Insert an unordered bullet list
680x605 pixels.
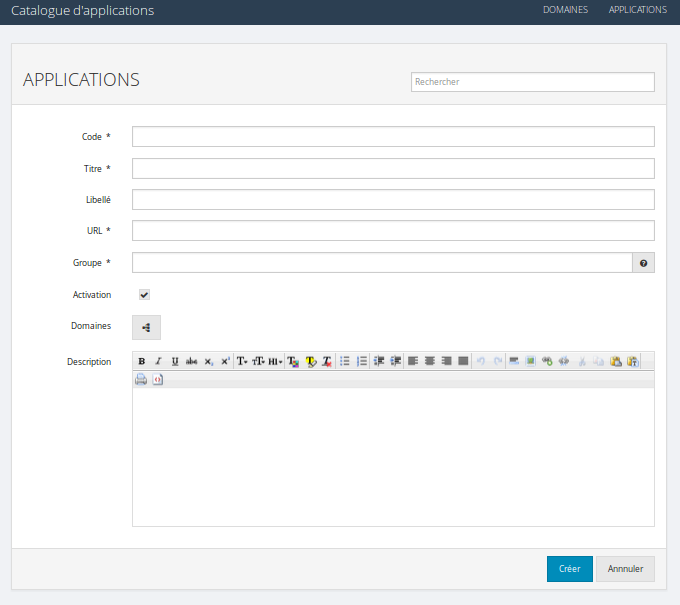345,361
